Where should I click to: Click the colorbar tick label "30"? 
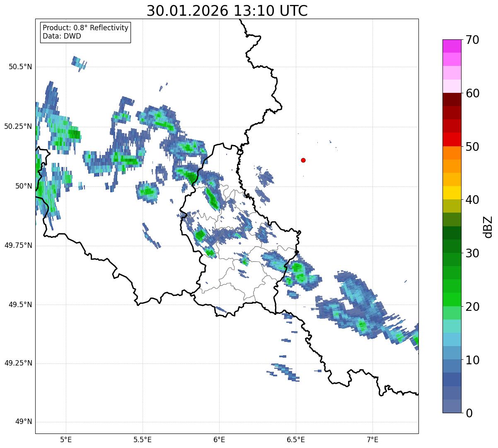pyautogui.click(x=472, y=253)
